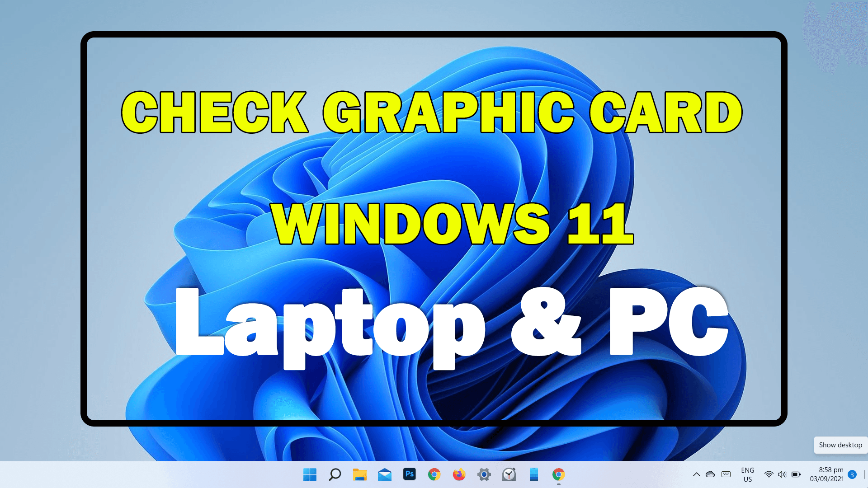
Task: Check the battery status
Action: 796,474
